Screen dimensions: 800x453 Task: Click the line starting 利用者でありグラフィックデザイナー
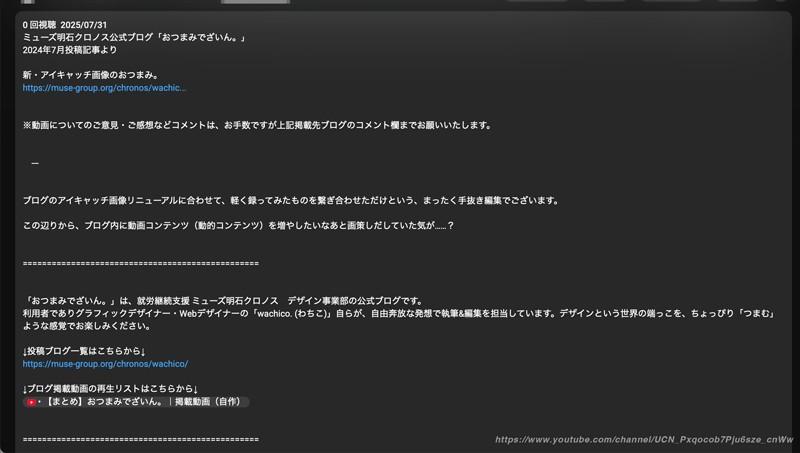tap(398, 313)
